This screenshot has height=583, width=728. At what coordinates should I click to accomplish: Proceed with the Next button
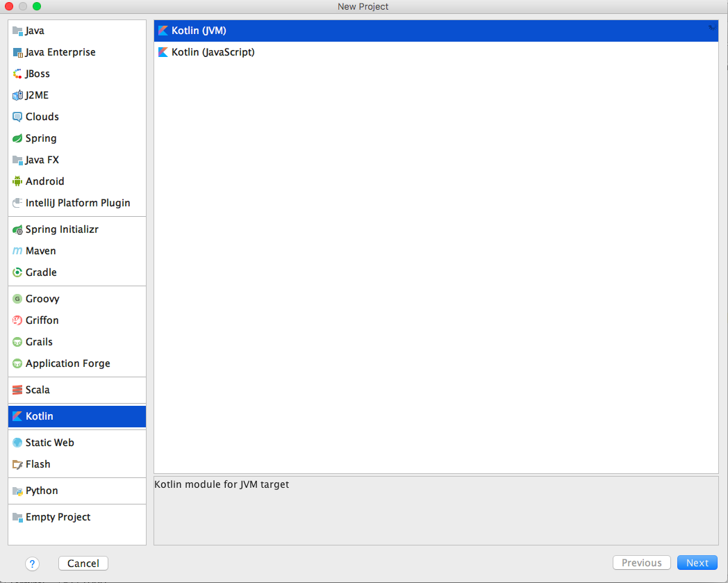[x=697, y=563]
